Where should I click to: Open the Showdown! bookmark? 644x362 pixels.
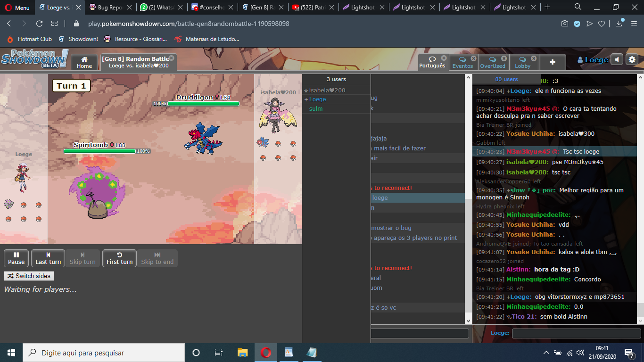point(78,39)
